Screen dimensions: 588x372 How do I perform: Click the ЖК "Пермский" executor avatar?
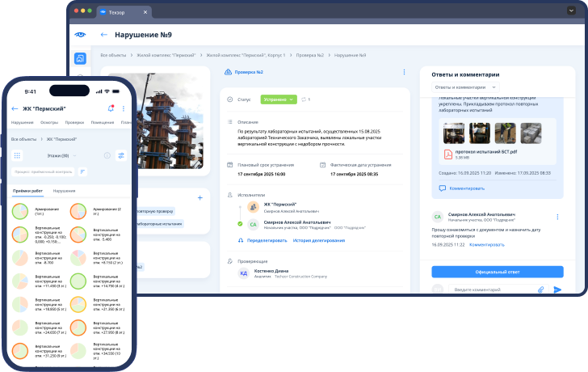[x=253, y=206]
